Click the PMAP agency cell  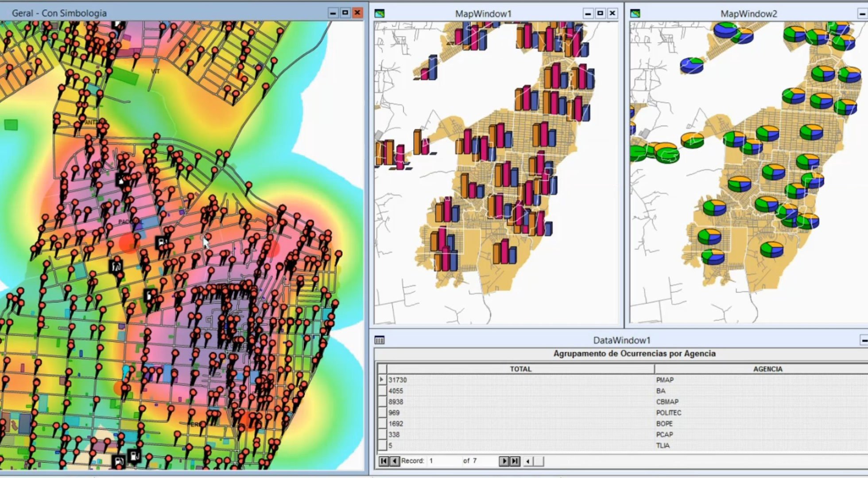click(761, 380)
